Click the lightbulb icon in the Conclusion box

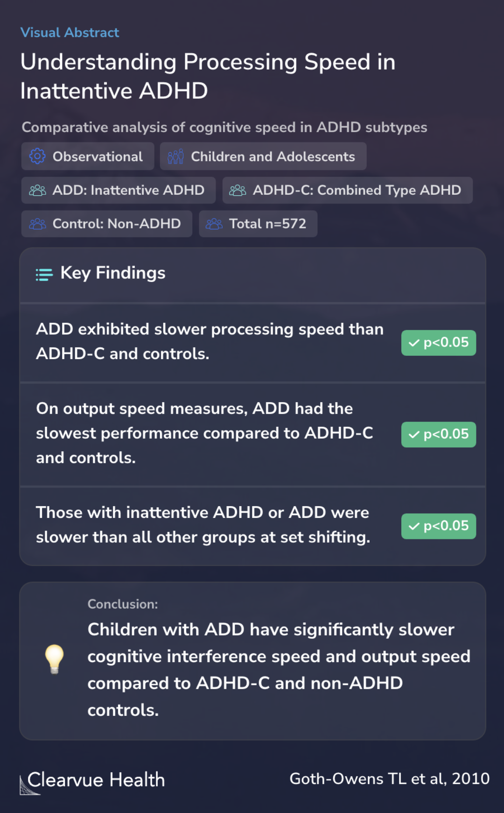click(x=54, y=659)
